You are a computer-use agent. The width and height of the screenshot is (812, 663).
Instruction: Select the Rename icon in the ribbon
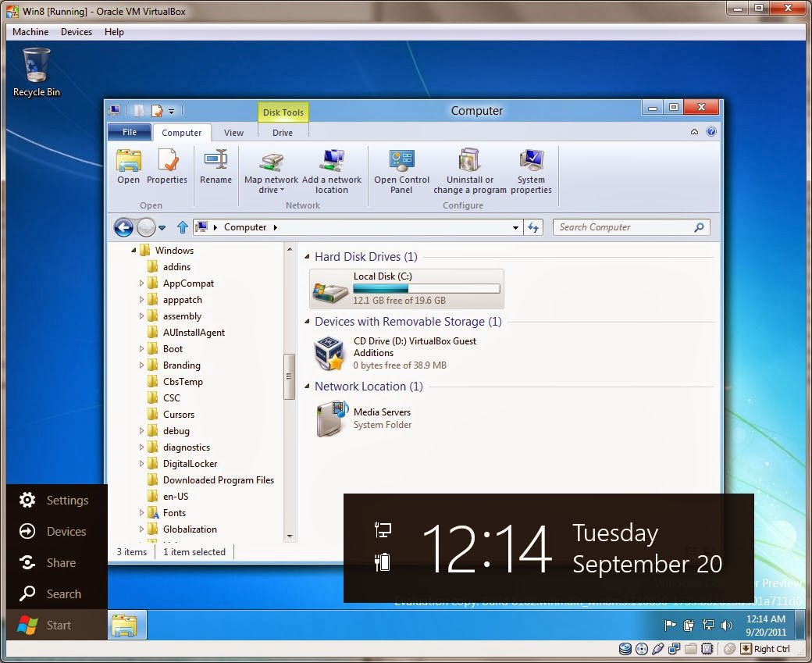tap(215, 166)
